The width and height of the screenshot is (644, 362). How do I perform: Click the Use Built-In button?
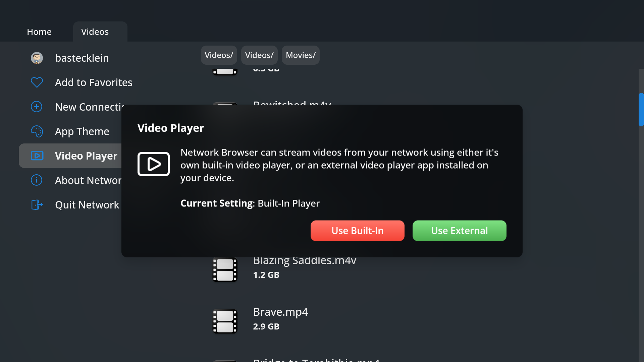coord(357,231)
